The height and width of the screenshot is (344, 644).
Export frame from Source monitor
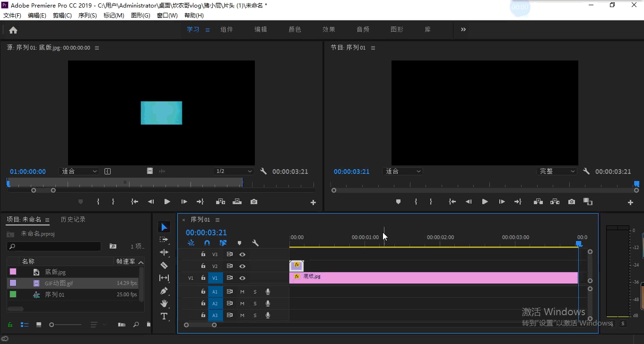254,202
